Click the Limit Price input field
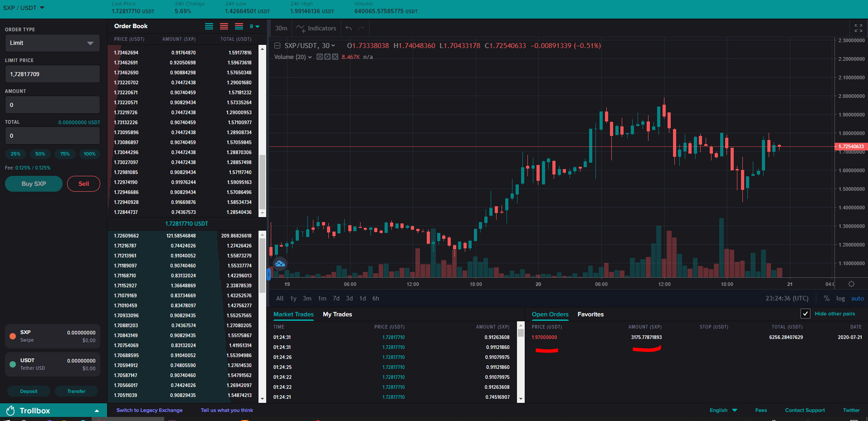The width and height of the screenshot is (868, 421). pyautogui.click(x=53, y=74)
